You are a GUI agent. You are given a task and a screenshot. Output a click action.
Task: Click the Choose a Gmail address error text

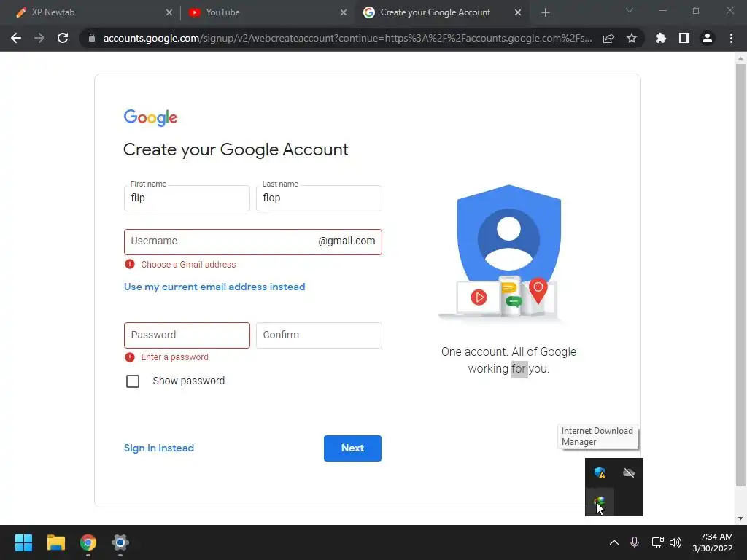tap(188, 264)
